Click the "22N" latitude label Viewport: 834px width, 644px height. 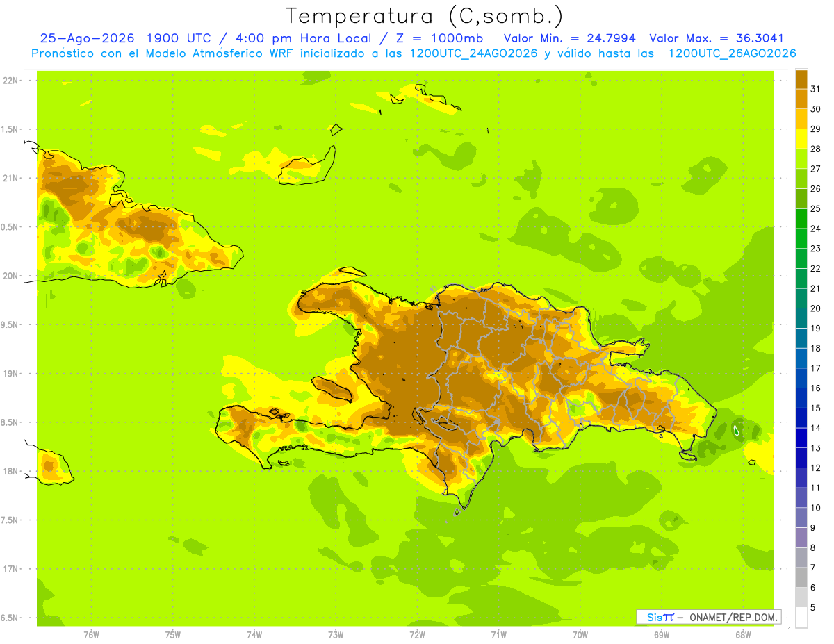coord(10,81)
